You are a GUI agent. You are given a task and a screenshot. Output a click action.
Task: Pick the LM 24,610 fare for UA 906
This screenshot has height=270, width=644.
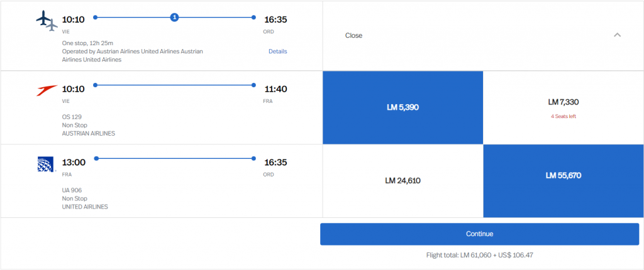tap(402, 181)
